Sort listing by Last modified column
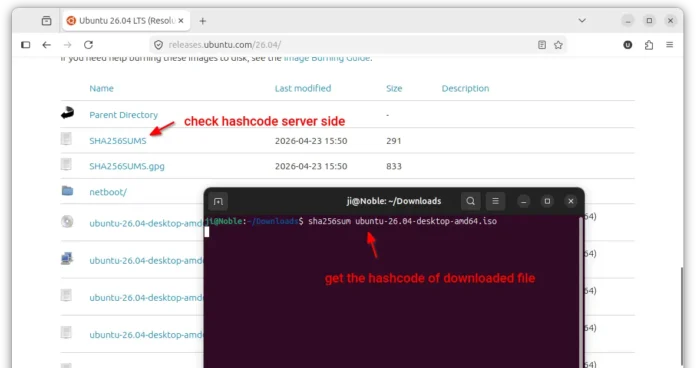Screen dimensions: 700x368 point(303,88)
